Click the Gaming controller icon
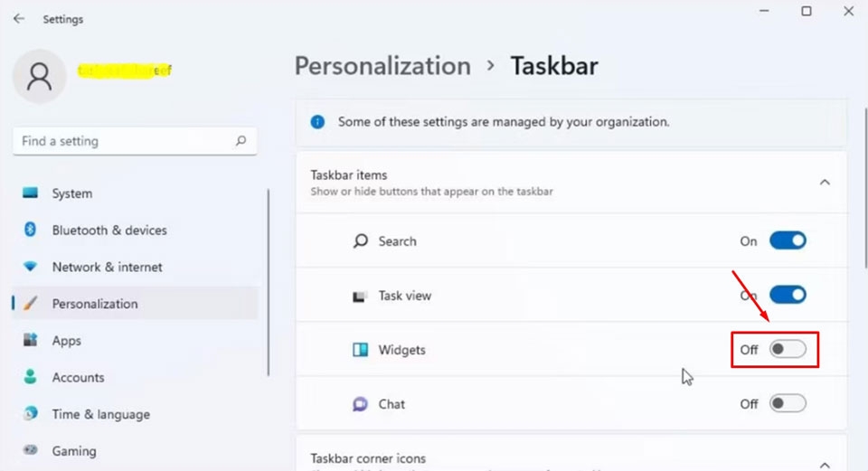The height and width of the screenshot is (471, 868). 31,450
